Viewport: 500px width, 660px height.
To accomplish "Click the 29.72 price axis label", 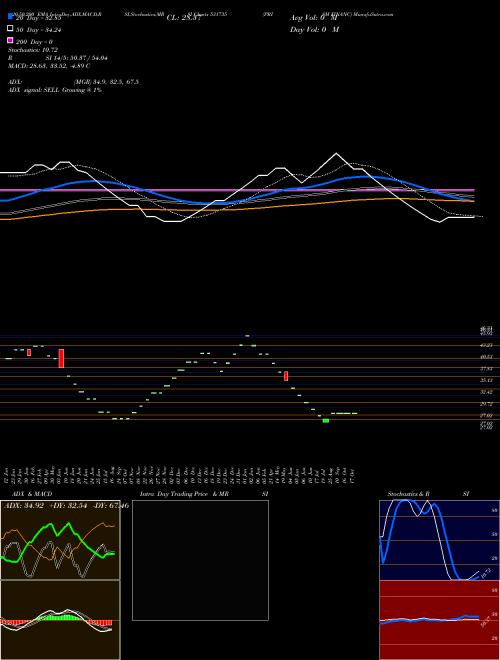I will 487,404.
